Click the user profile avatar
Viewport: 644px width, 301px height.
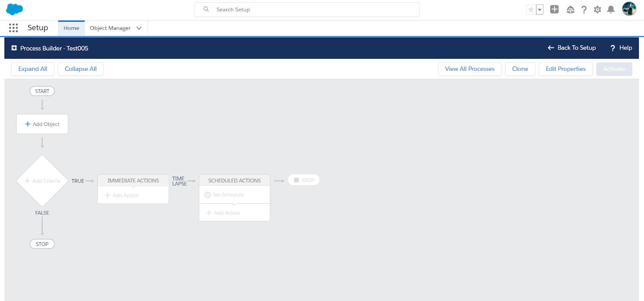click(629, 9)
